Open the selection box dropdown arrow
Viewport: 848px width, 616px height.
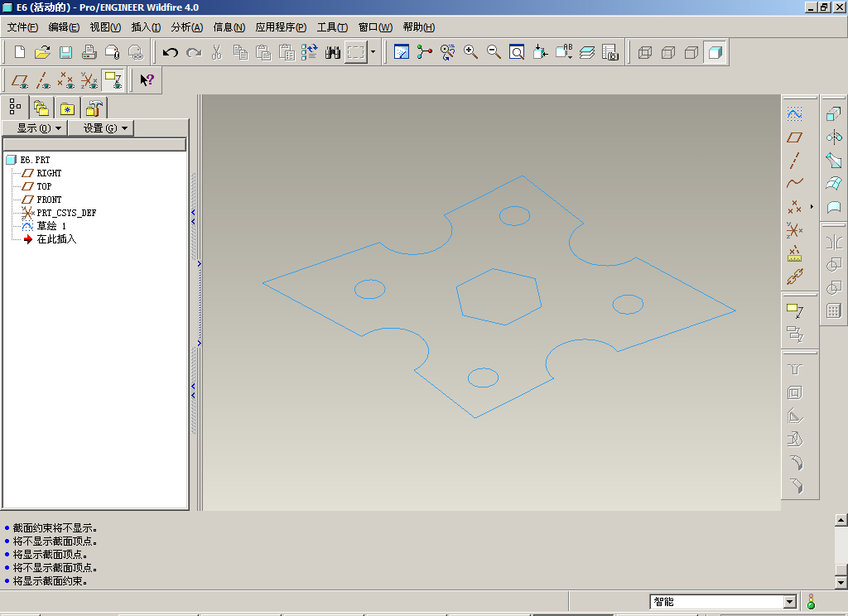point(373,52)
